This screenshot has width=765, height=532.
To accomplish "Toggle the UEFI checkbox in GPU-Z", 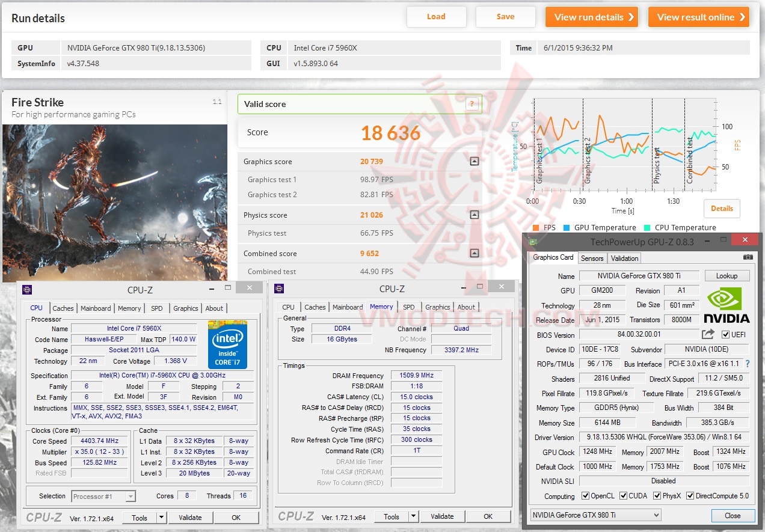I will [x=725, y=335].
